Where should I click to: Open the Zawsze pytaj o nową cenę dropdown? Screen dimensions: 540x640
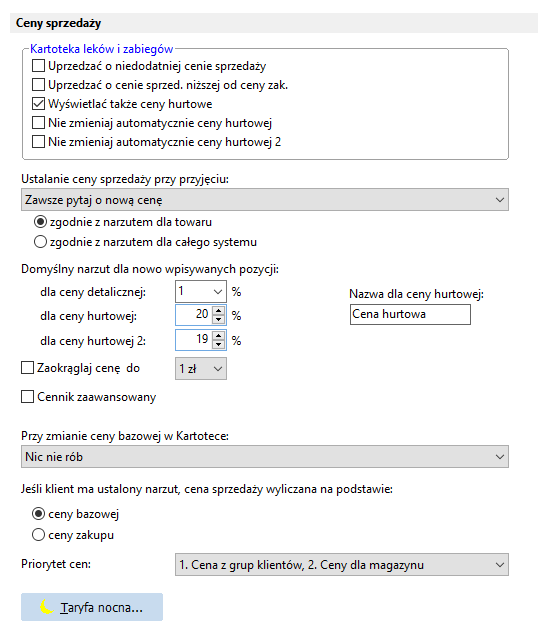265,200
